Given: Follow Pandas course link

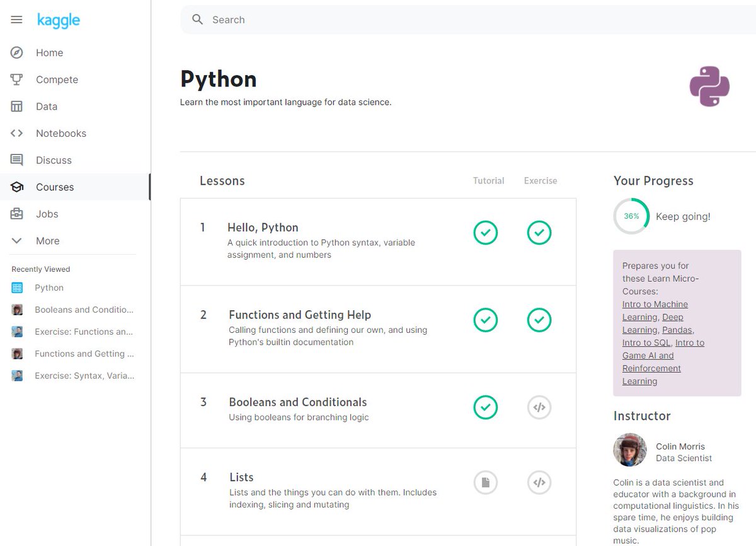Looking at the screenshot, I should (x=677, y=330).
